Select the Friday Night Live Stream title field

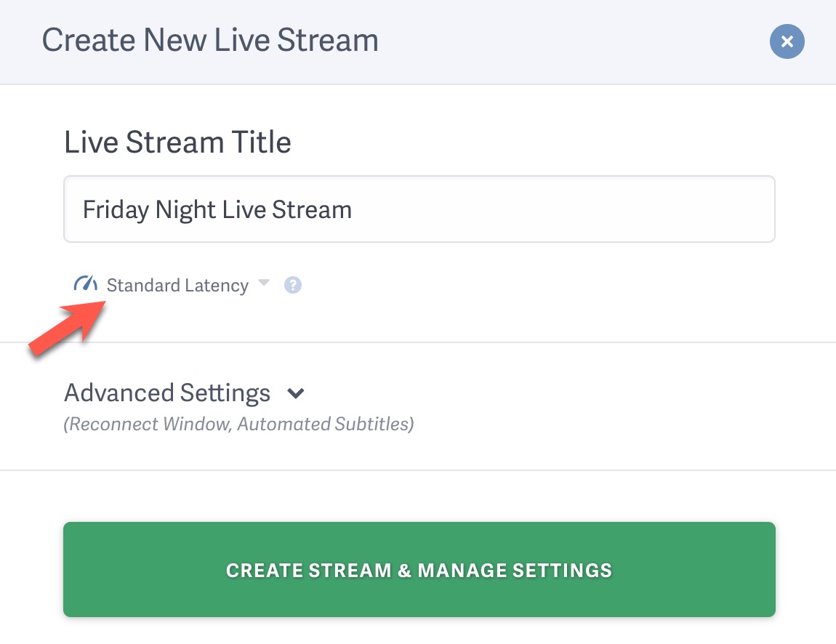pyautogui.click(x=418, y=209)
